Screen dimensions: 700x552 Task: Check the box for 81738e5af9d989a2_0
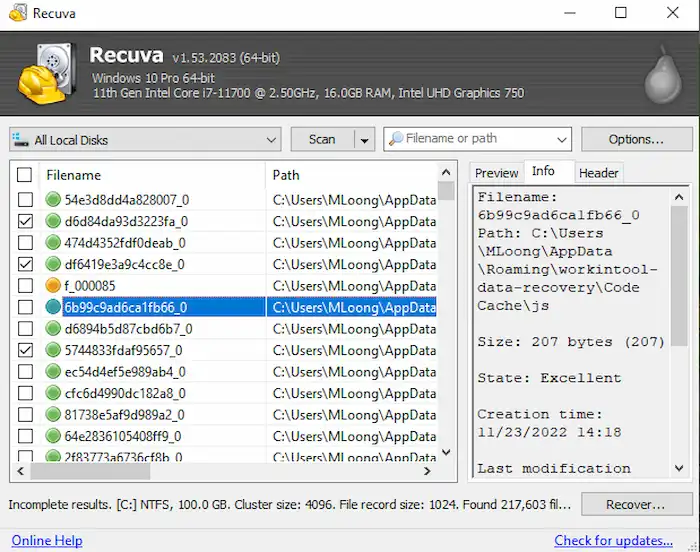pyautogui.click(x=25, y=414)
